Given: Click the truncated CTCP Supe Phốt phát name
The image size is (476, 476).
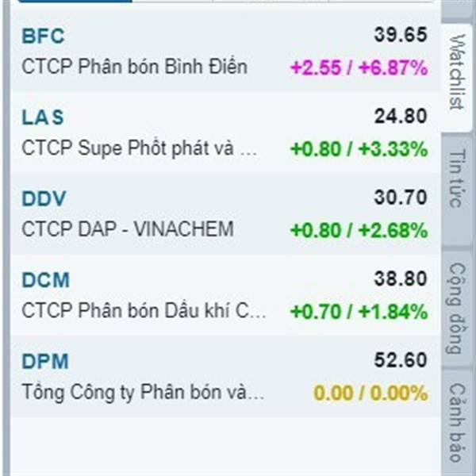Looking at the screenshot, I should pos(140,148).
